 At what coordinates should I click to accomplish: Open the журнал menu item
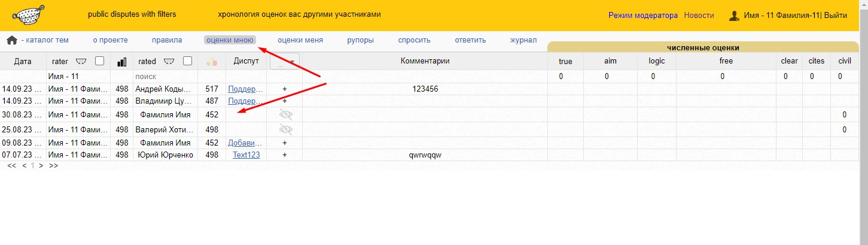coord(523,40)
